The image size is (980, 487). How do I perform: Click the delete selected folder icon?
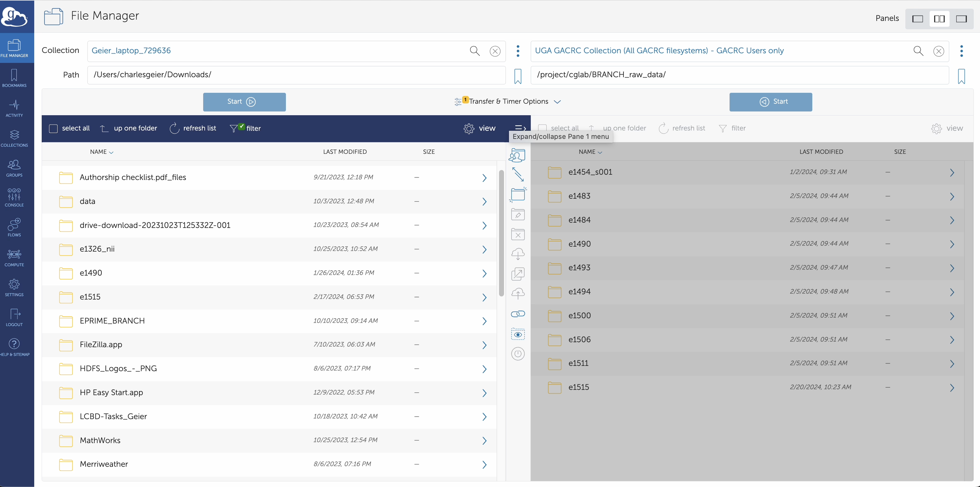tap(518, 234)
